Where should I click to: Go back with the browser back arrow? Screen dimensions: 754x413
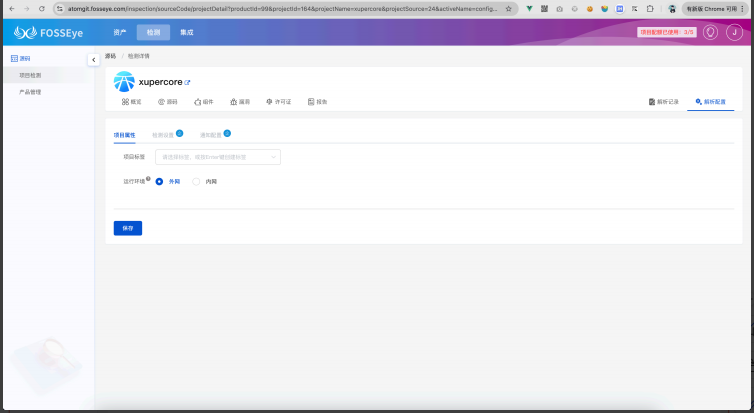(12, 9)
